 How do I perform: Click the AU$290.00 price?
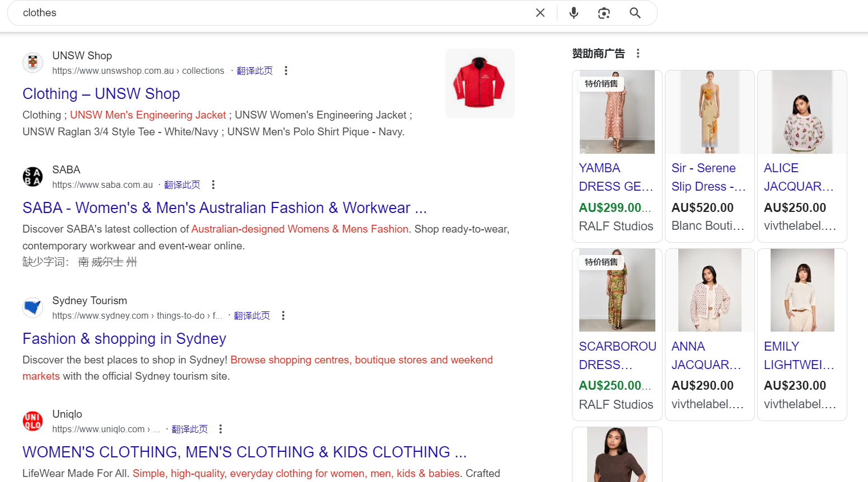point(702,385)
